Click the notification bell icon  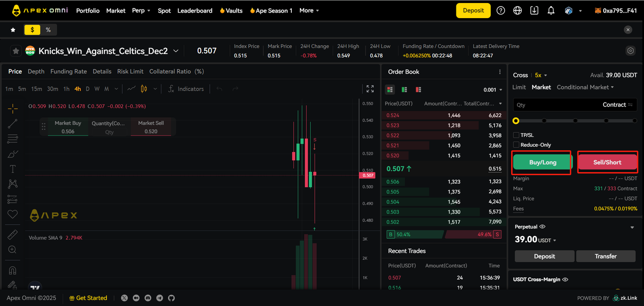[551, 11]
